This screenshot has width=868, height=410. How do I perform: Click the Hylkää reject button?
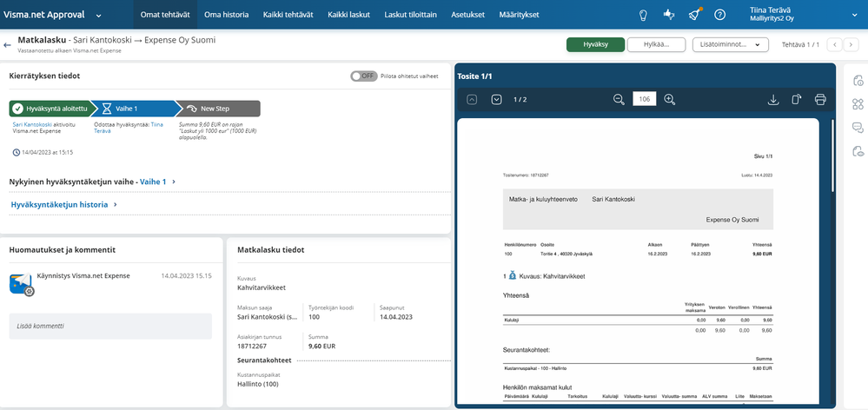point(657,45)
